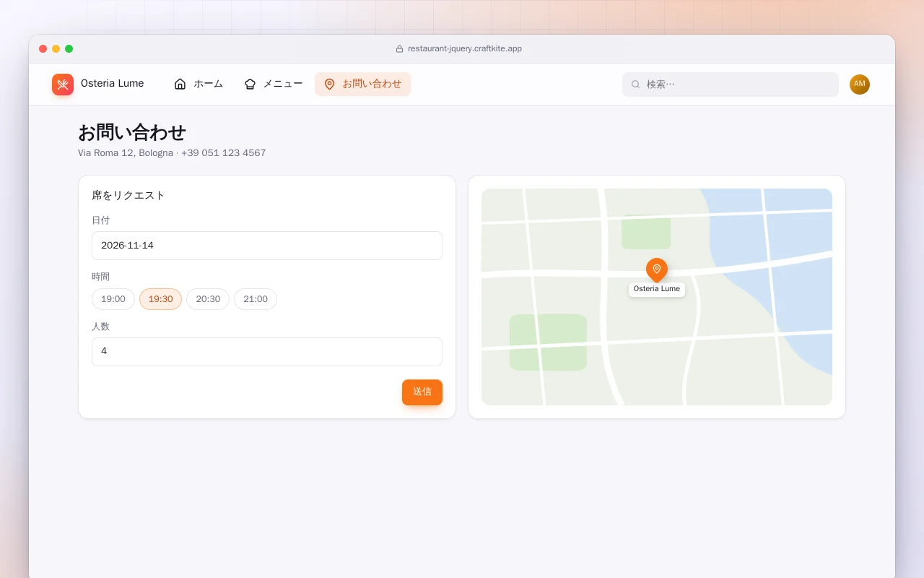Pick the 21:00 time slot
This screenshot has width=924, height=578.
256,299
